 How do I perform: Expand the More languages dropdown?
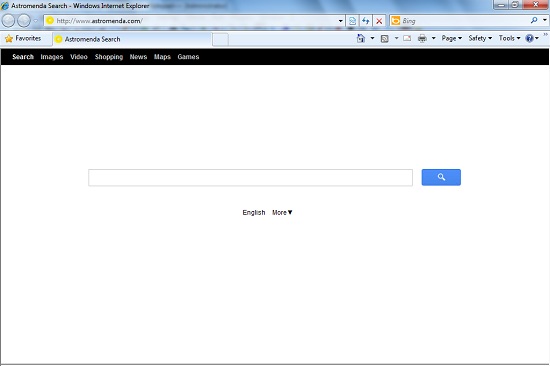(x=282, y=213)
